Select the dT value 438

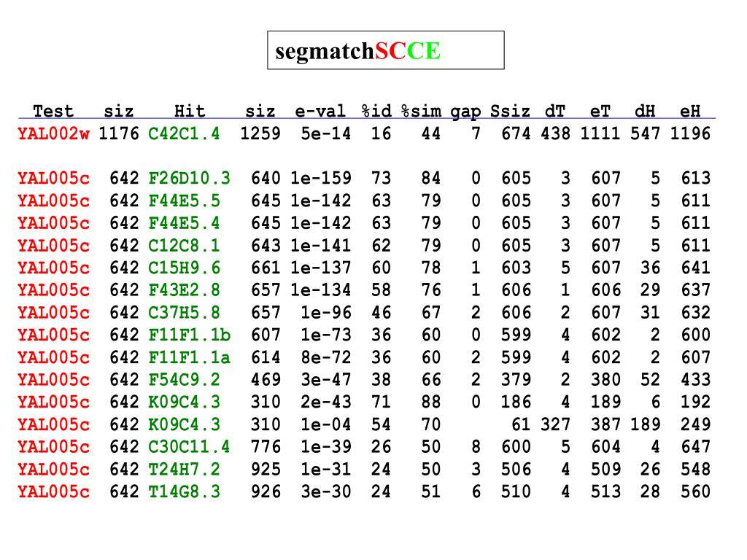(x=555, y=134)
